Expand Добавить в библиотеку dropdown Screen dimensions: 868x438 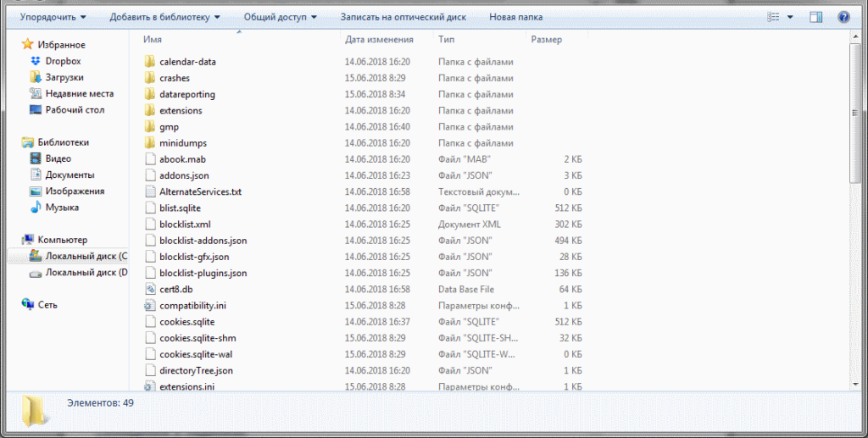(x=164, y=17)
